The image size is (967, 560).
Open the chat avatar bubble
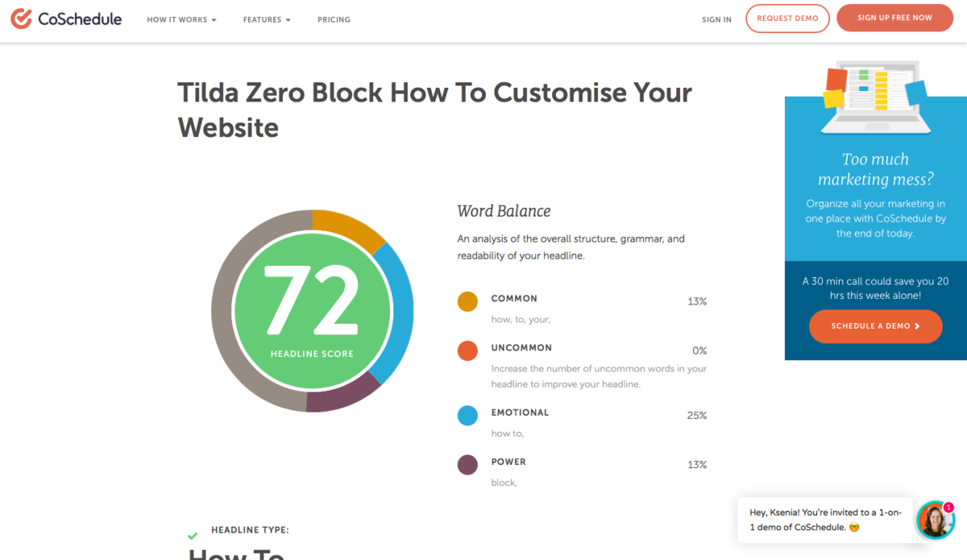pyautogui.click(x=935, y=521)
